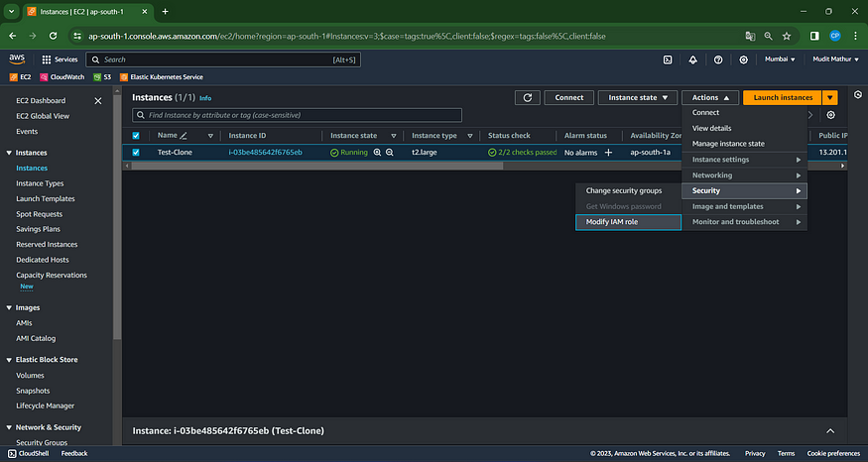Collapse Network & Security section
The image size is (868, 462).
click(x=9, y=427)
